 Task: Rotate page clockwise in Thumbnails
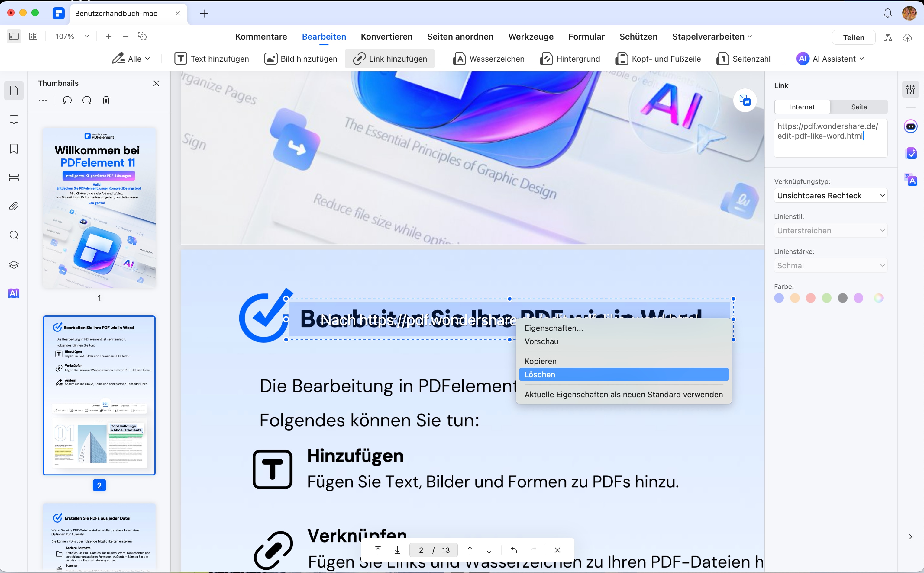point(87,101)
